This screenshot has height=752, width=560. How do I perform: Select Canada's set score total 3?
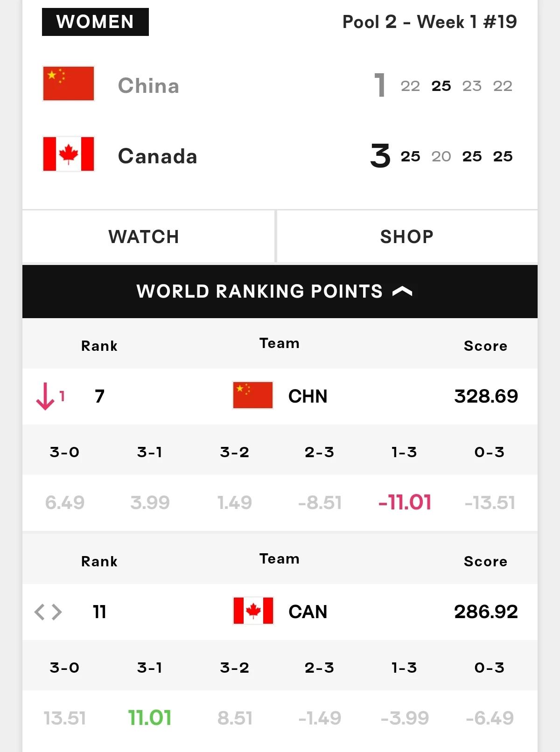pos(380,156)
